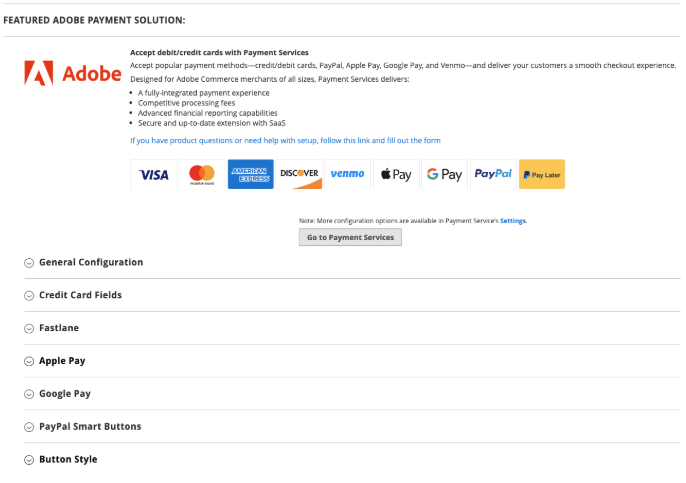Click the yellow Pay Later icon
686x483 pixels.
click(541, 174)
